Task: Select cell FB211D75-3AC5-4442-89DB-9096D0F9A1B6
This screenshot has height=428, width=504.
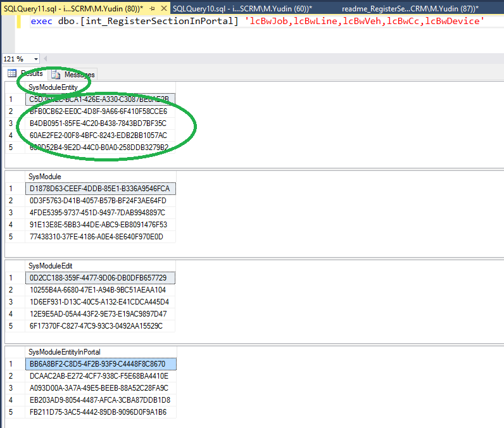Action: tap(101, 412)
